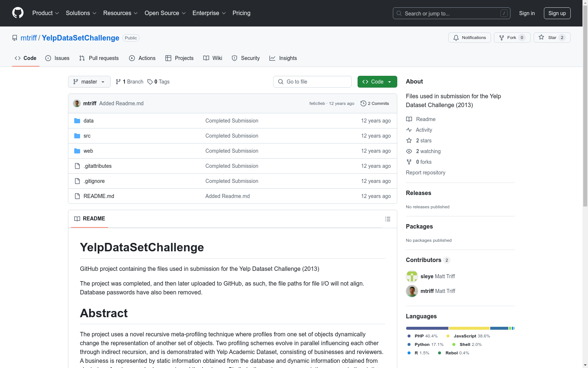Image resolution: width=588 pixels, height=368 pixels.
Task: Select the README tab header
Action: click(x=90, y=219)
